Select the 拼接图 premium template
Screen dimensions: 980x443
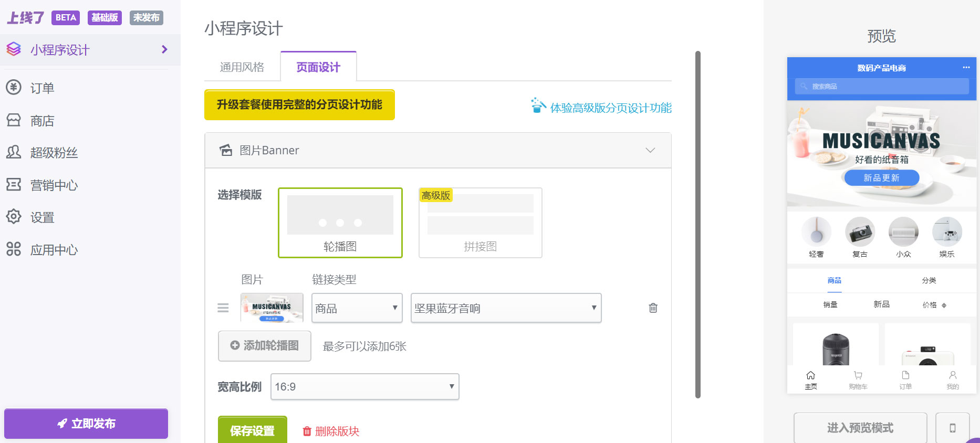[x=481, y=223]
